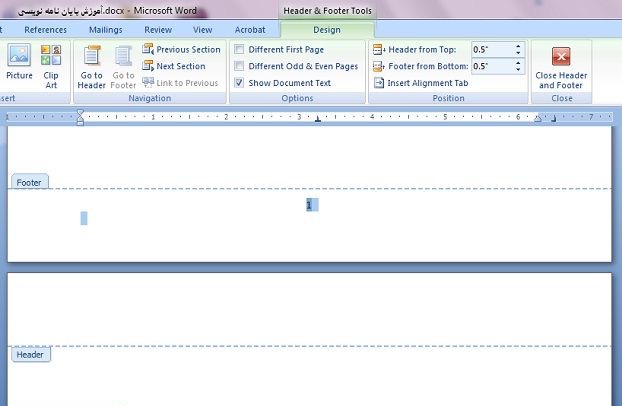This screenshot has height=406, width=622.
Task: Open the Review ribbon tab
Action: 157,30
